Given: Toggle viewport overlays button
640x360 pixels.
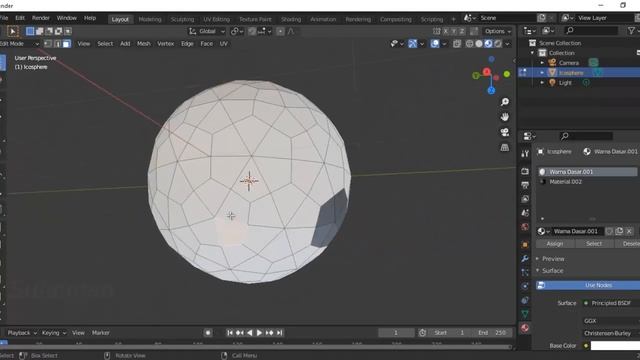Looking at the screenshot, I should click(x=435, y=44).
